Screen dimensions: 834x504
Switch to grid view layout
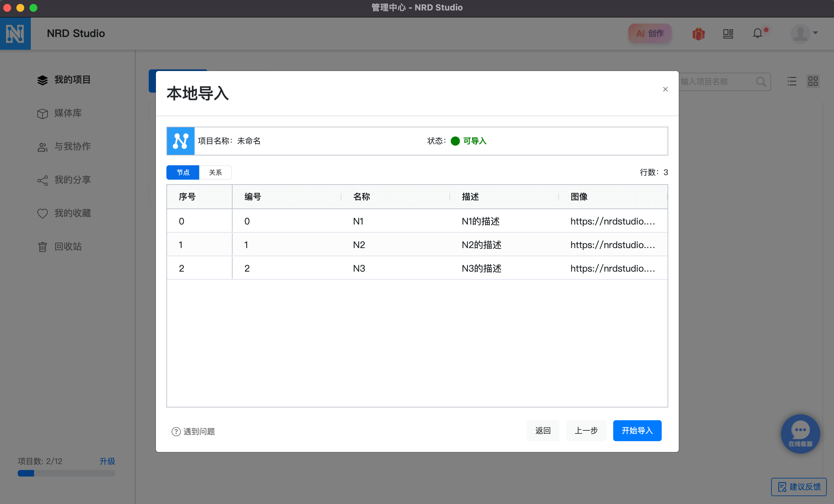[x=813, y=81]
